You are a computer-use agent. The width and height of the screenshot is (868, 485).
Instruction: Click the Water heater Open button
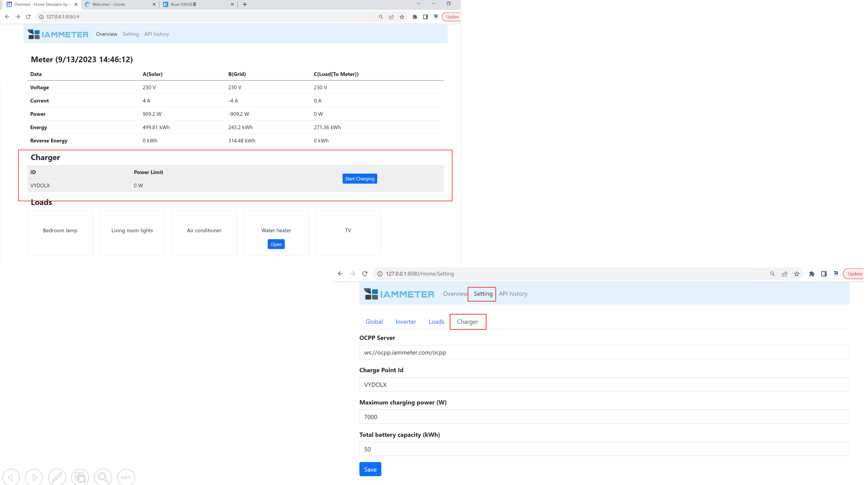point(276,244)
